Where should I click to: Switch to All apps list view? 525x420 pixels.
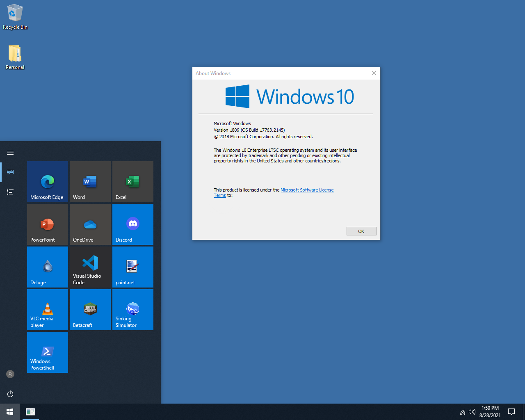10,192
